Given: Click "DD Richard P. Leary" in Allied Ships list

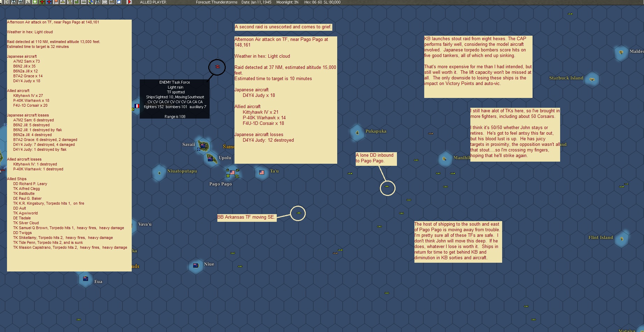Looking at the screenshot, I should click(x=30, y=184).
